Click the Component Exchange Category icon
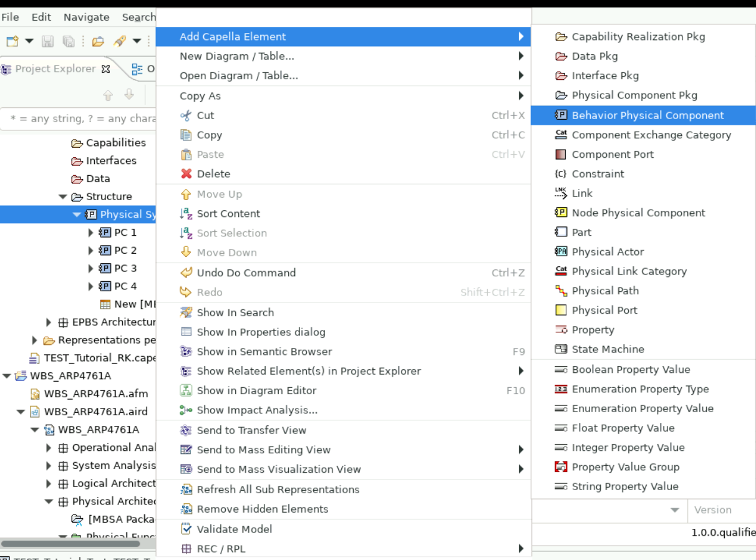 coord(561,135)
